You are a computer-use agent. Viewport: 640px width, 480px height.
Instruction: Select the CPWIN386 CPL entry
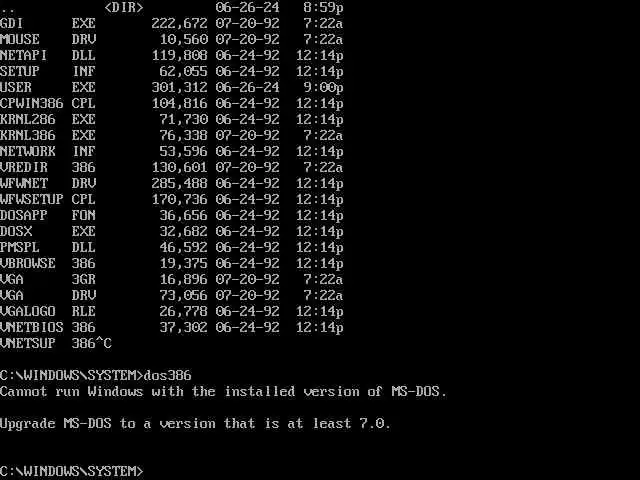coord(171,103)
